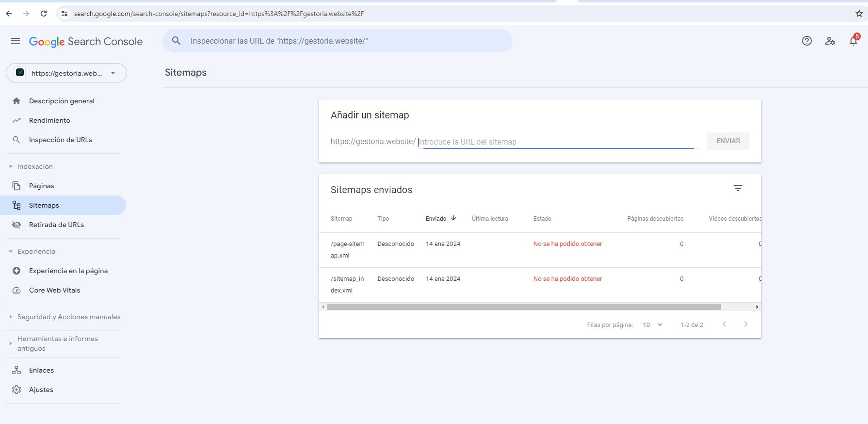Screen dimensions: 868x424
Task: Click 'No se ha podido obtener' for sitemap_index
Action: [568, 279]
